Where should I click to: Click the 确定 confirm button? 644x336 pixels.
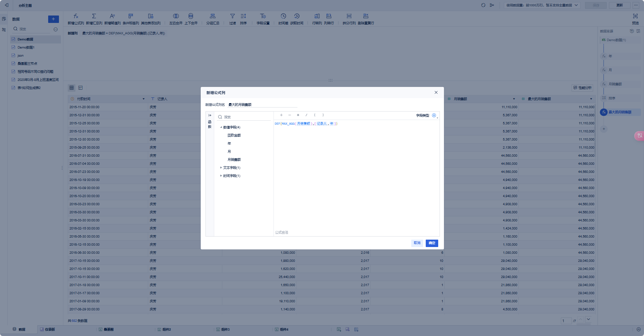coord(432,243)
